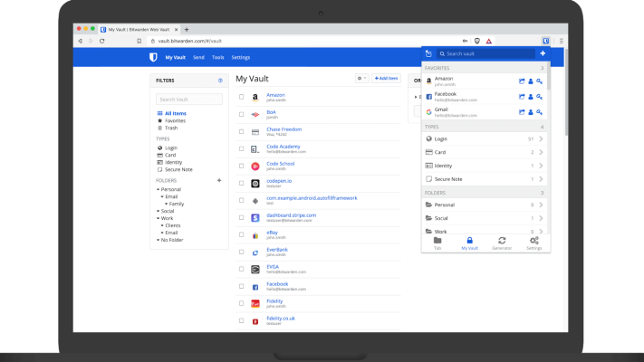This screenshot has width=644, height=362.
Task: Copy Facebook username in popup
Action: click(531, 97)
